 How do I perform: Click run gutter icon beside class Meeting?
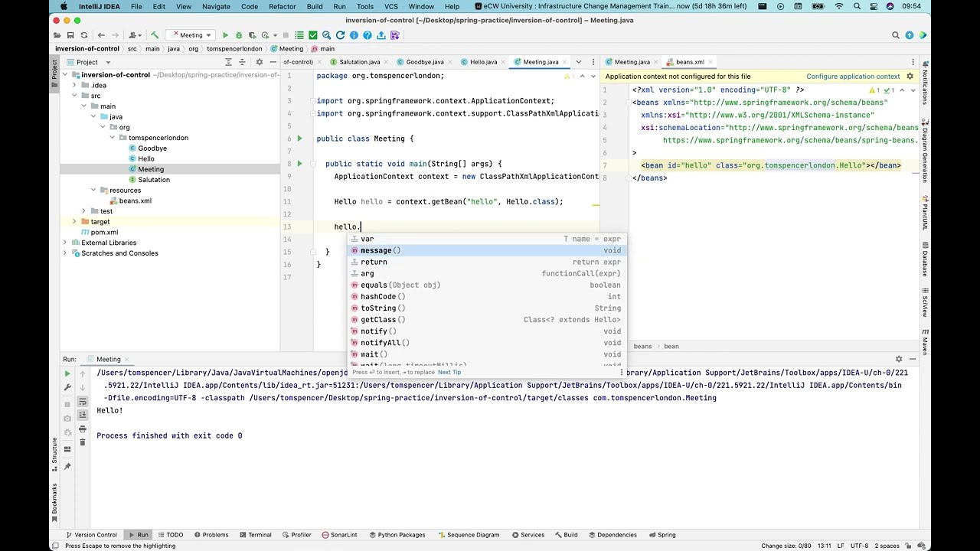pos(299,139)
